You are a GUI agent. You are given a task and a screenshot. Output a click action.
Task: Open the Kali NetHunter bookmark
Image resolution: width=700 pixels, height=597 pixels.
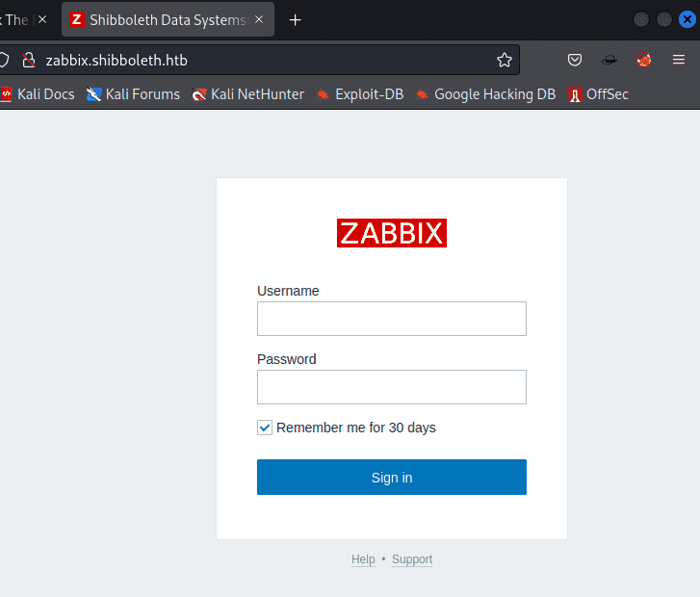[247, 94]
